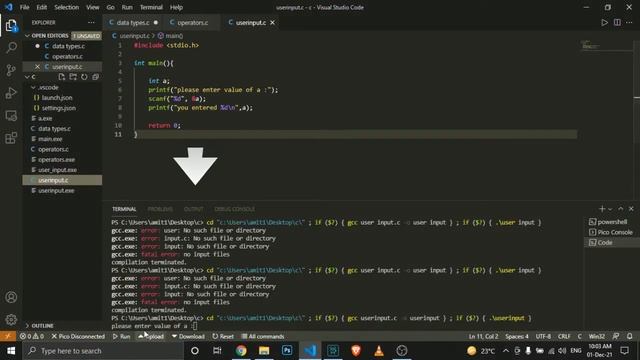
Task: Open the Selection menu
Action: [66, 7]
